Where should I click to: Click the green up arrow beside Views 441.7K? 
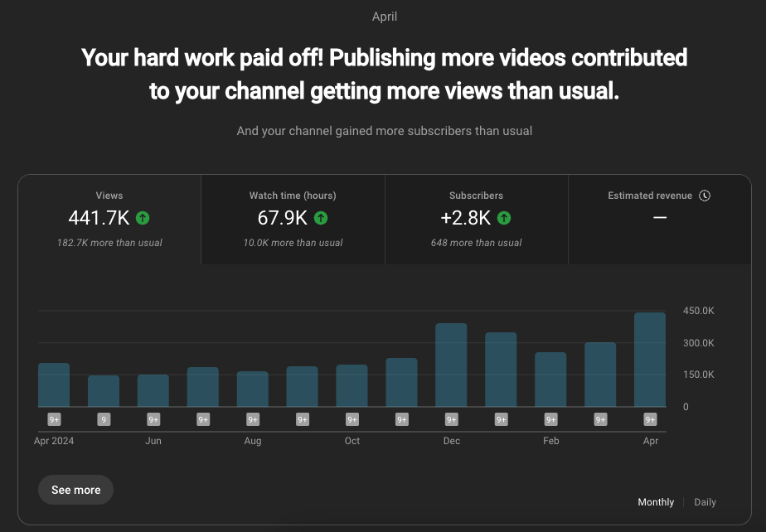pos(143,218)
